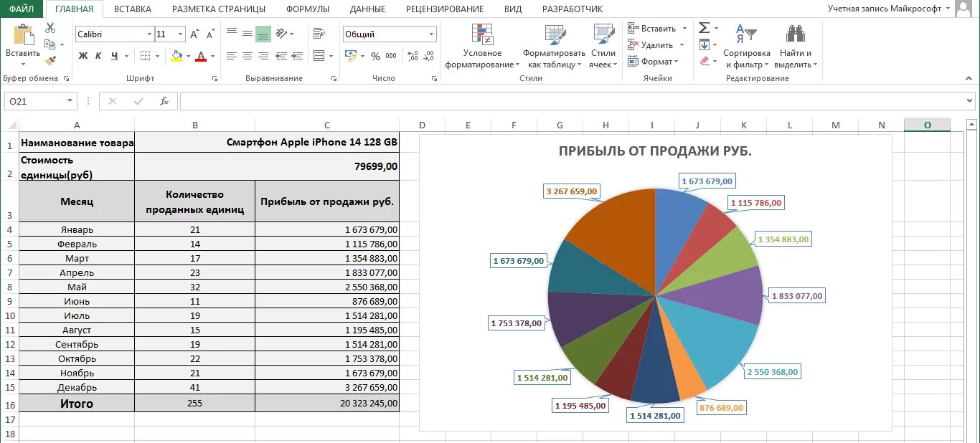Expand the formula bar with chevron
Viewport: 980px width, 443px height.
tap(971, 101)
